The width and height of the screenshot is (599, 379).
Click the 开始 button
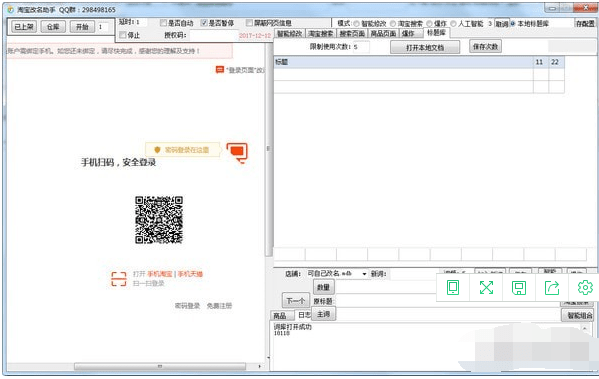[x=82, y=27]
